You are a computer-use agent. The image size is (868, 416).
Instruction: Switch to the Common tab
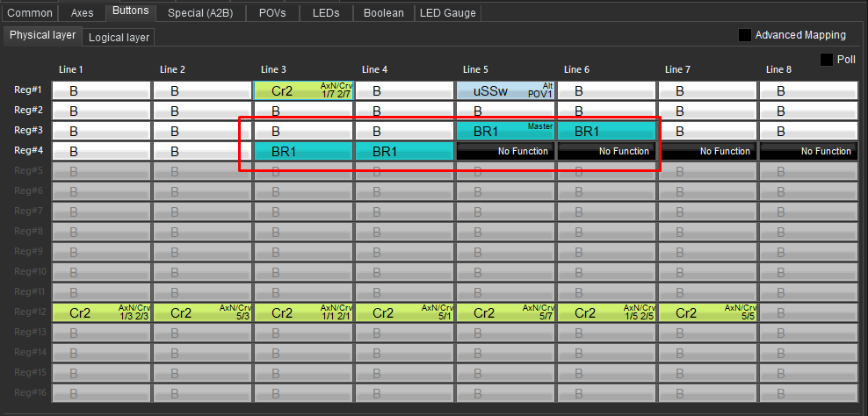coord(30,12)
